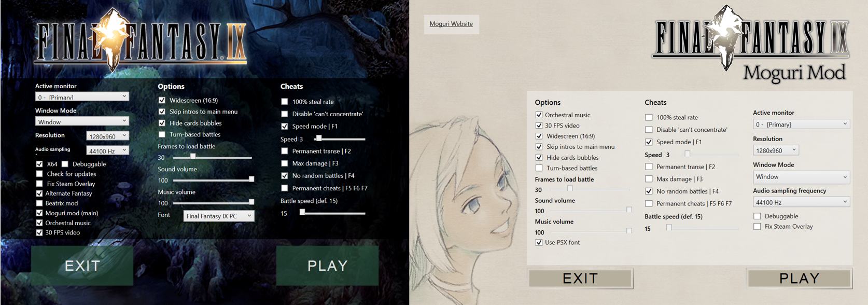The width and height of the screenshot is (868, 305).
Task: Toggle Alternate Fantasy mod checkbox
Action: point(39,193)
